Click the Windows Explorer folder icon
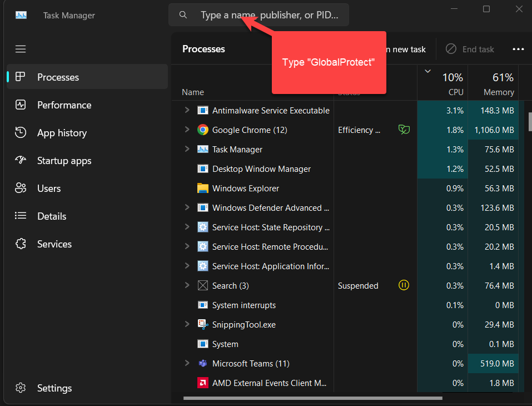The image size is (532, 406). [203, 189]
